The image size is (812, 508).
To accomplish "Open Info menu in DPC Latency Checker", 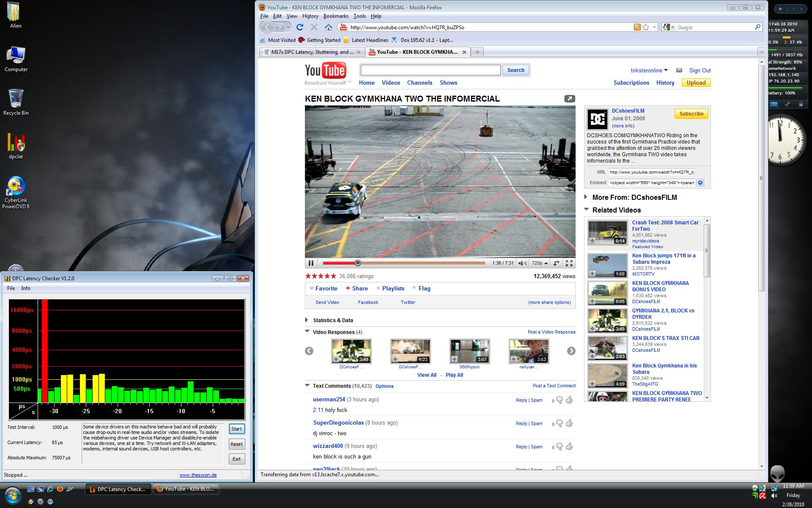I will click(x=26, y=288).
